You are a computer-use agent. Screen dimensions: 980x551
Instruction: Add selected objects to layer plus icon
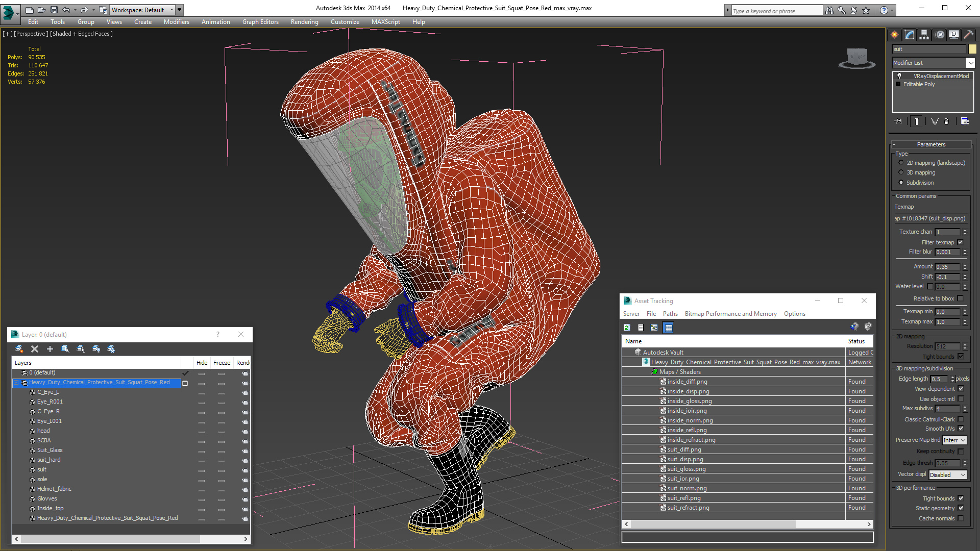point(50,349)
